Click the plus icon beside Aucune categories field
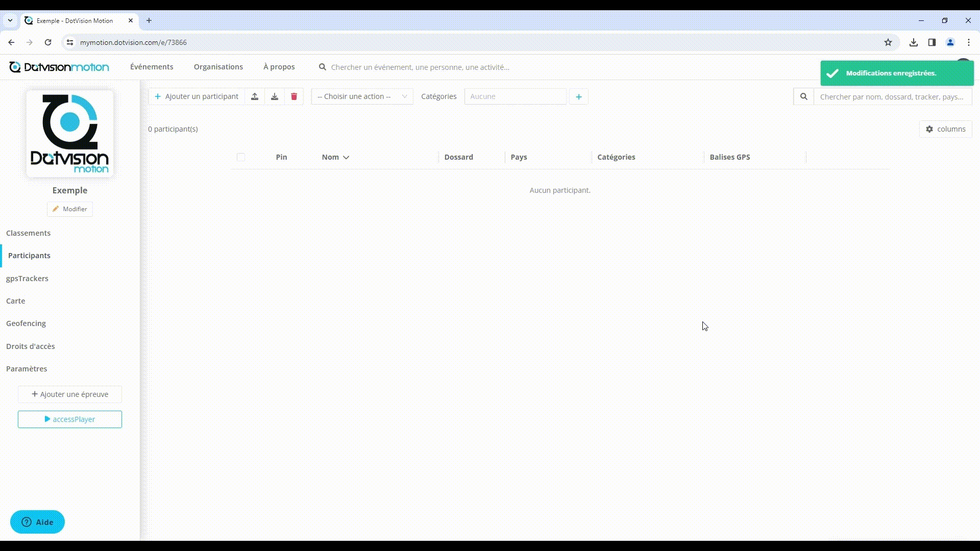The height and width of the screenshot is (551, 980). tap(578, 96)
